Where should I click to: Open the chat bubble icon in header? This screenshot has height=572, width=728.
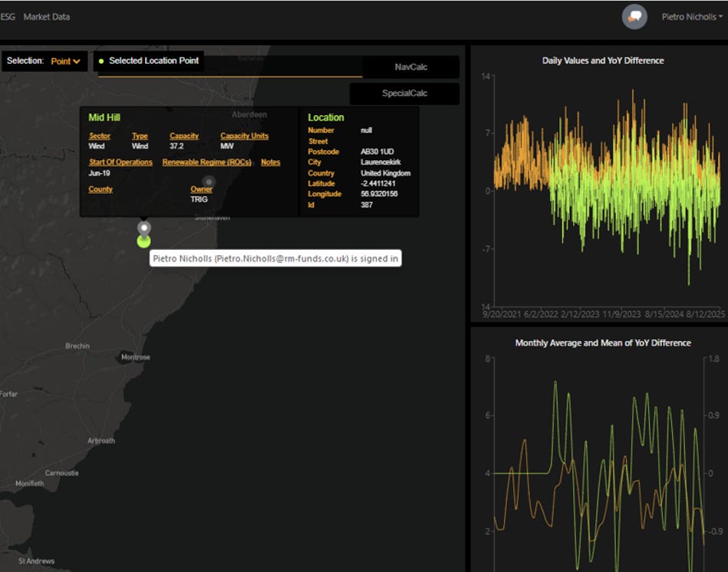(634, 17)
